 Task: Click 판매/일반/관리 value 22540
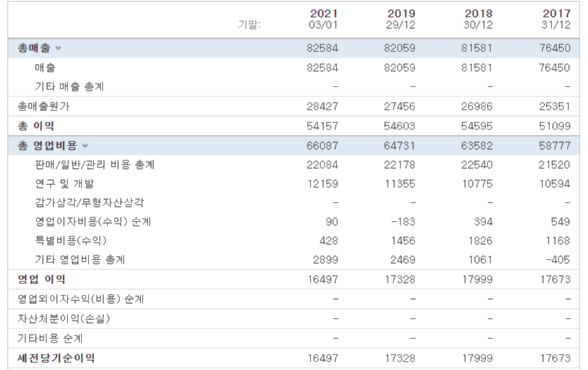(x=477, y=165)
